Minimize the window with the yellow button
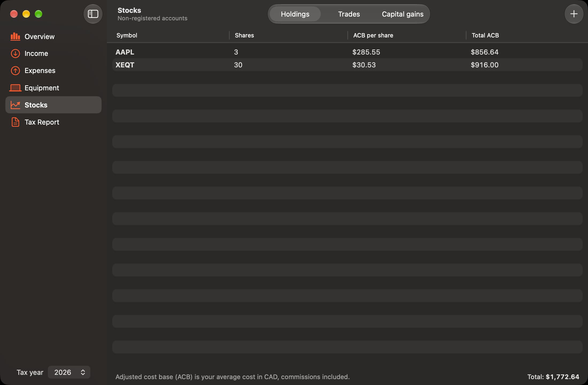The height and width of the screenshot is (385, 588). [26, 14]
